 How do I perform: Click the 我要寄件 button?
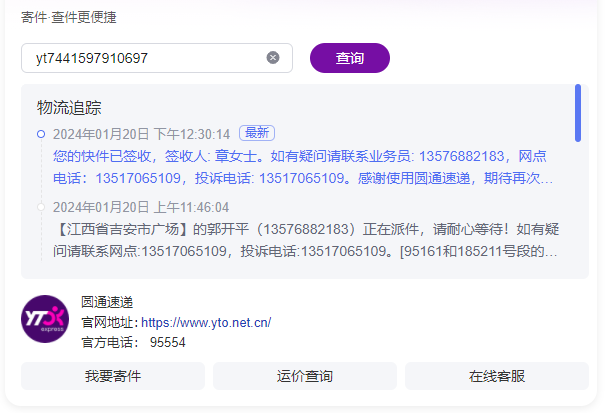point(113,376)
